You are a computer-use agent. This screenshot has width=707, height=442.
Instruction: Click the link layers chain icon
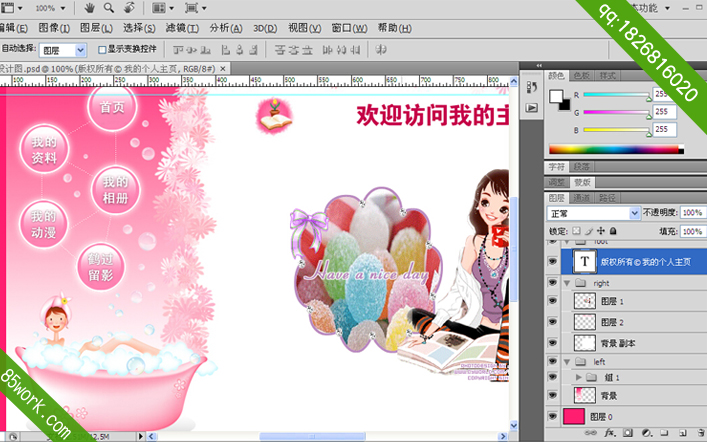coord(591,433)
